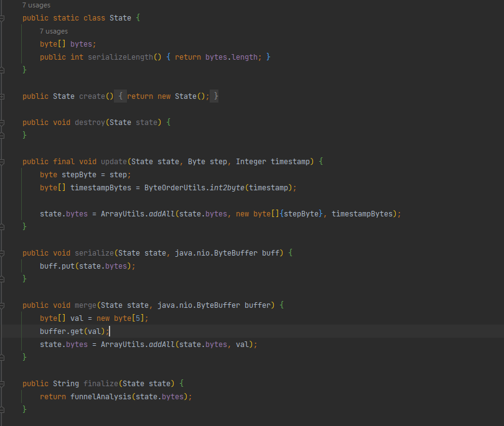
Task: Click the 'timestampBytes' declaration
Action: pyautogui.click(x=101, y=188)
